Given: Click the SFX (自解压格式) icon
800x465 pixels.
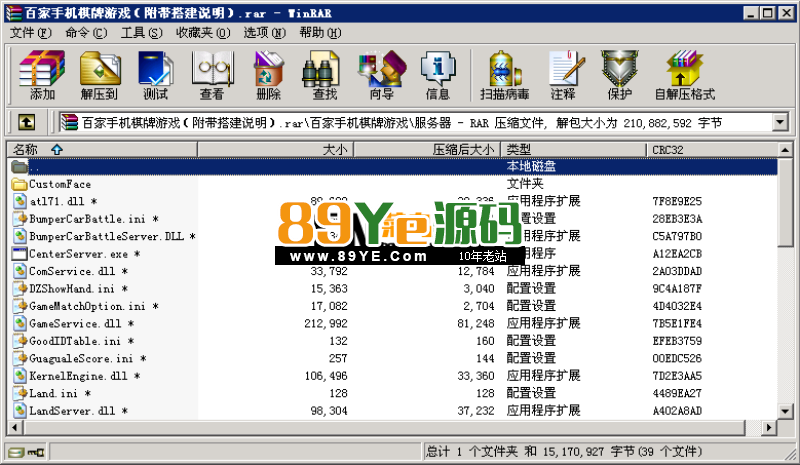Looking at the screenshot, I should tap(685, 75).
